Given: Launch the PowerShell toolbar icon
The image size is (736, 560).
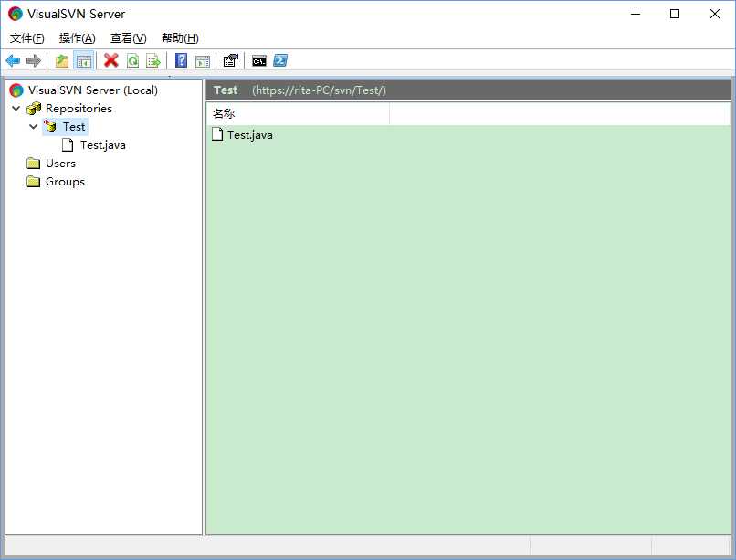Looking at the screenshot, I should [x=280, y=60].
